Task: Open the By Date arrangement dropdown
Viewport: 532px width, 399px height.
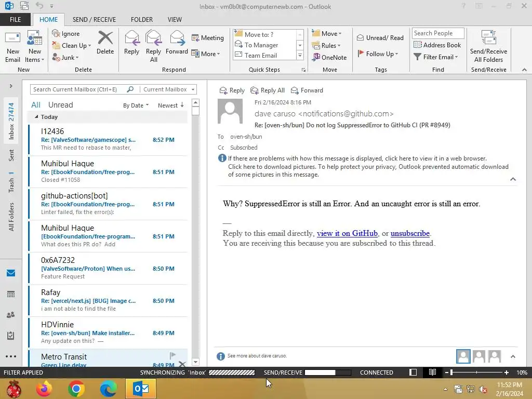Action: point(136,105)
